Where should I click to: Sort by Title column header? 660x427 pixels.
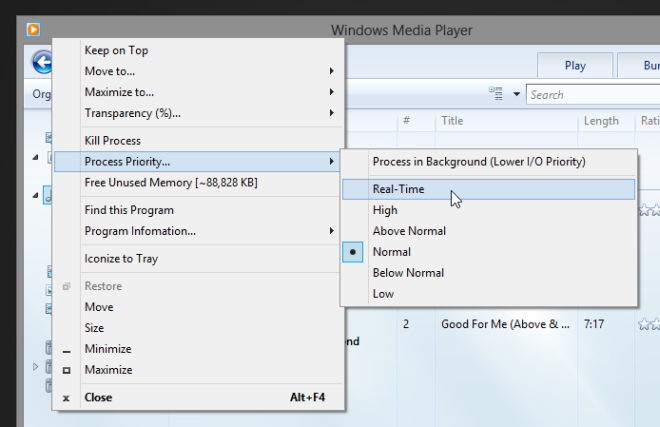coord(506,121)
